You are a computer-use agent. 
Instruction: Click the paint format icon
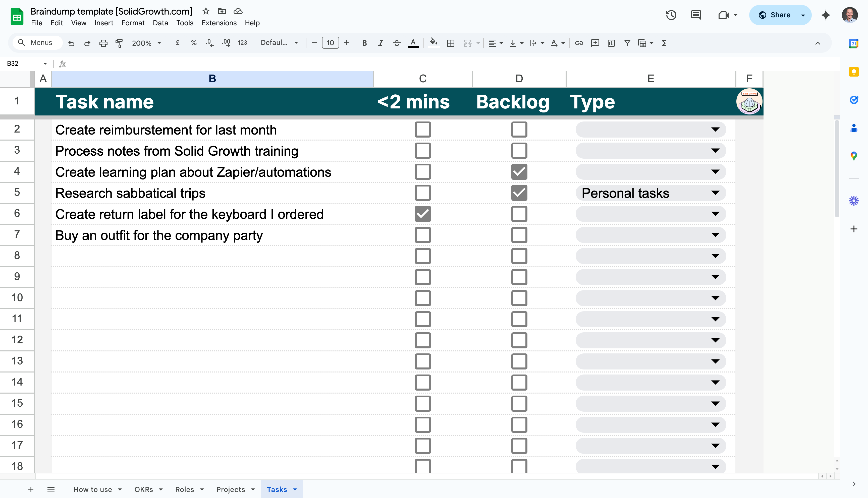pyautogui.click(x=119, y=43)
